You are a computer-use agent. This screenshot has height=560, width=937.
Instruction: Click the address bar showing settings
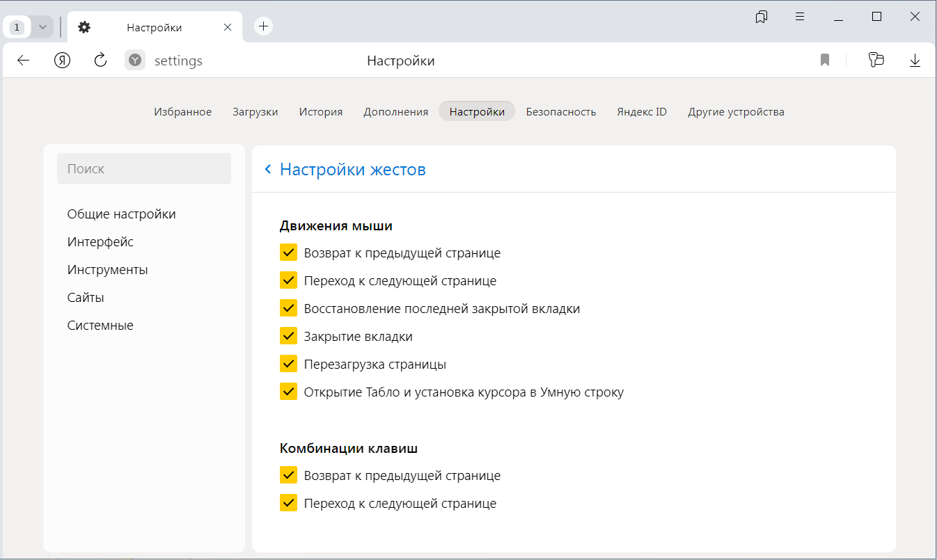pos(178,61)
